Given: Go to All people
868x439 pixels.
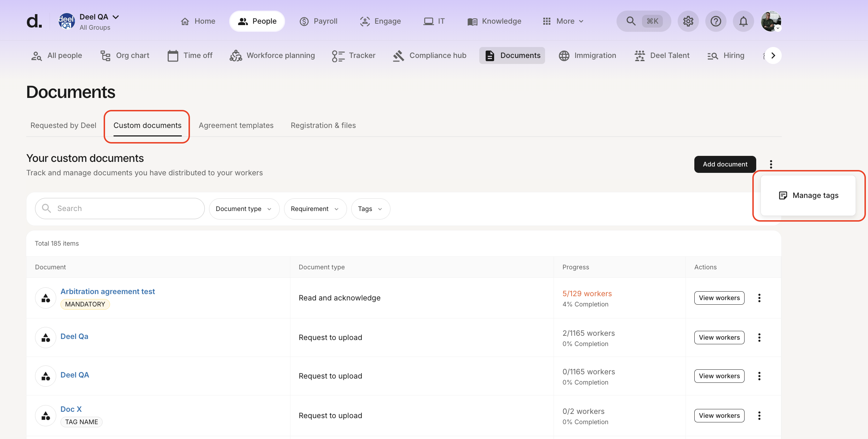Looking at the screenshot, I should pyautogui.click(x=57, y=55).
